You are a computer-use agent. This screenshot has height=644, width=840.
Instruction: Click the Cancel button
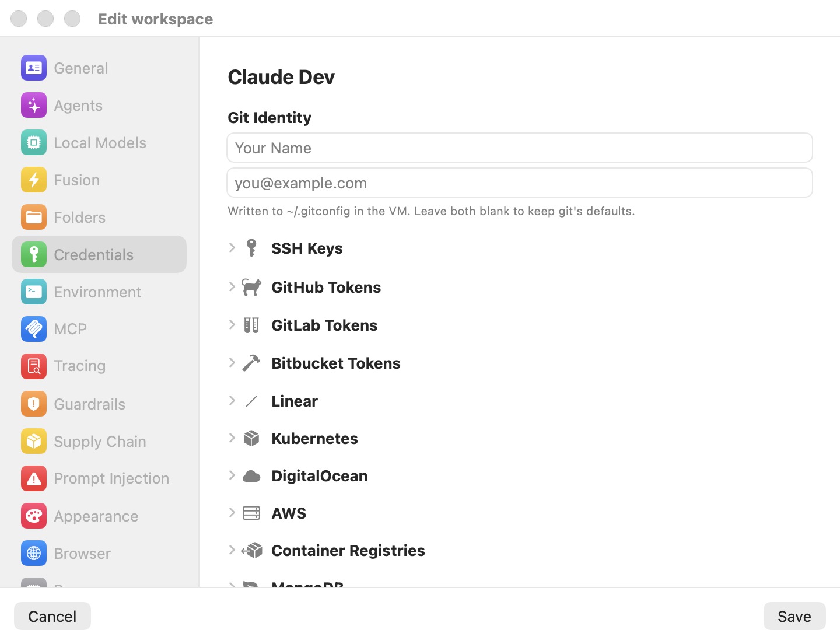click(52, 616)
